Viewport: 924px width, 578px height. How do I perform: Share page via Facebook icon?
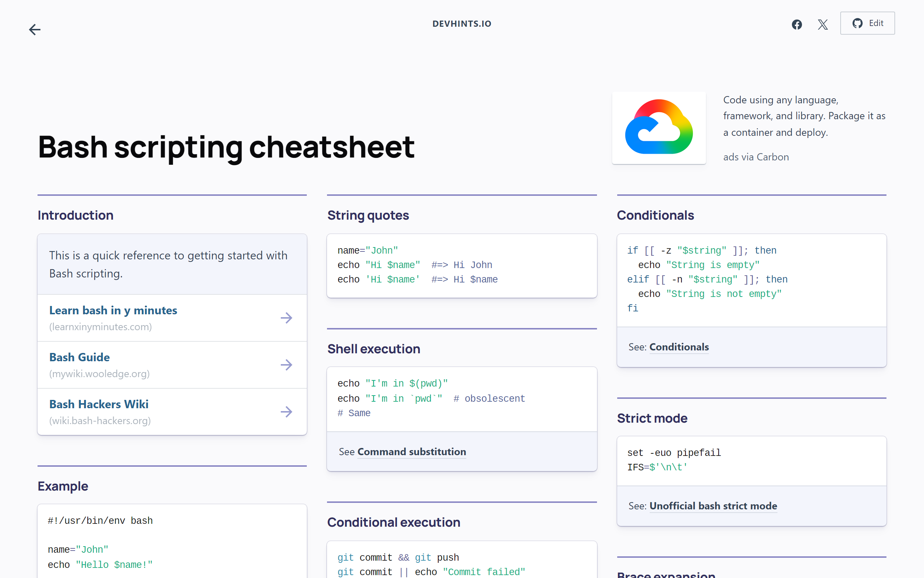[x=797, y=25]
